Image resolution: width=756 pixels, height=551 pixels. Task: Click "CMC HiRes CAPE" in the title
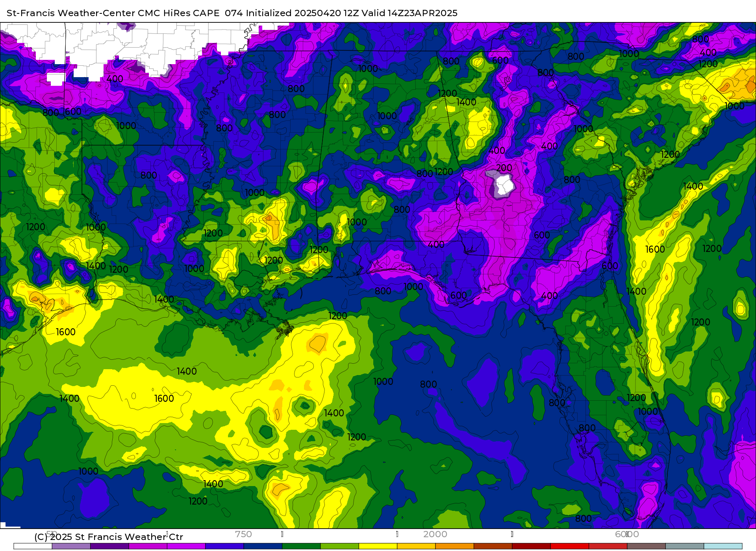179,13
